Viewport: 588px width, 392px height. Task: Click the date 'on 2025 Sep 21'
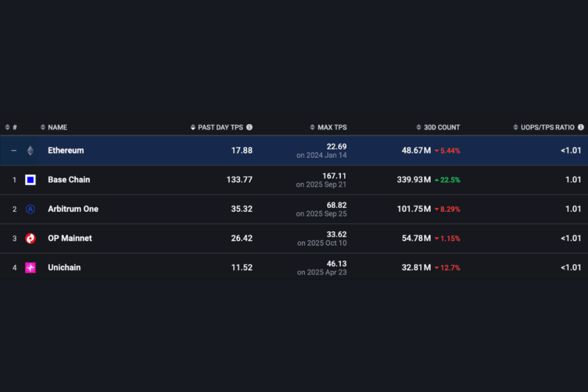tap(322, 184)
